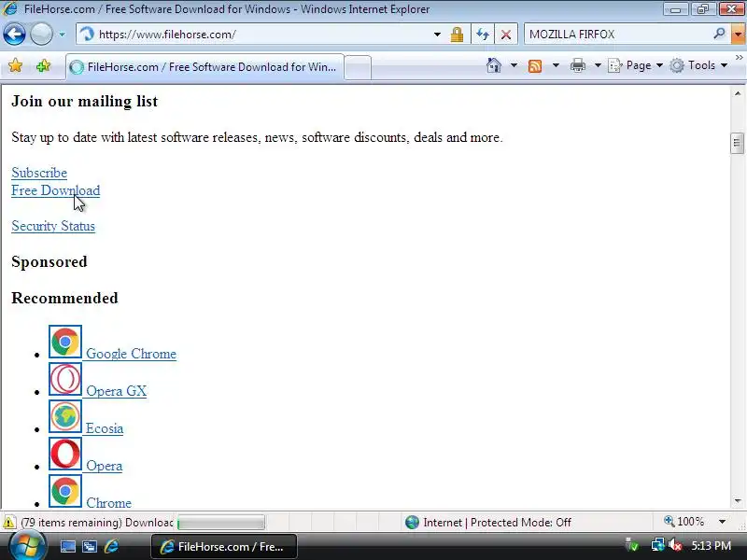Screen dimensions: 747x560
Task: Click the 5:13 PM system clock
Action: (x=711, y=546)
